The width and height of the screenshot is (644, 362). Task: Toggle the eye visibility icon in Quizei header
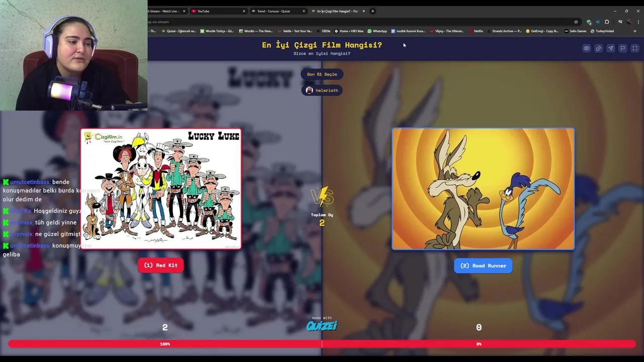(587, 48)
